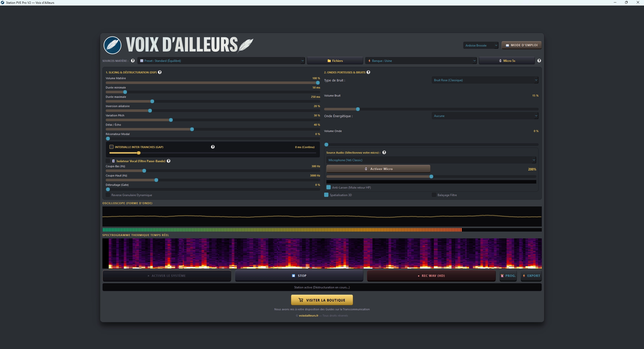Open Fichiers file browser

pos(335,61)
